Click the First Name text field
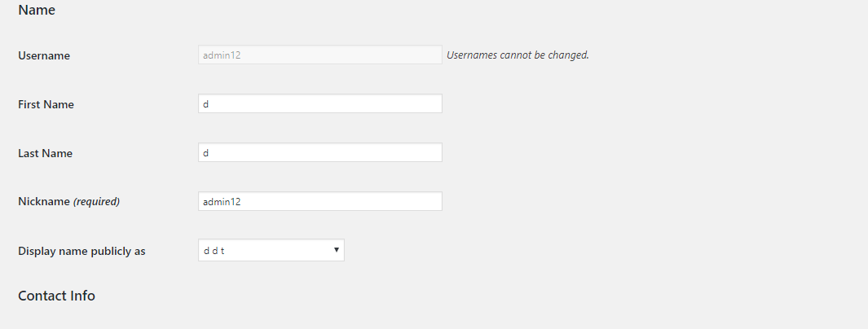The width and height of the screenshot is (868, 329). tap(319, 104)
